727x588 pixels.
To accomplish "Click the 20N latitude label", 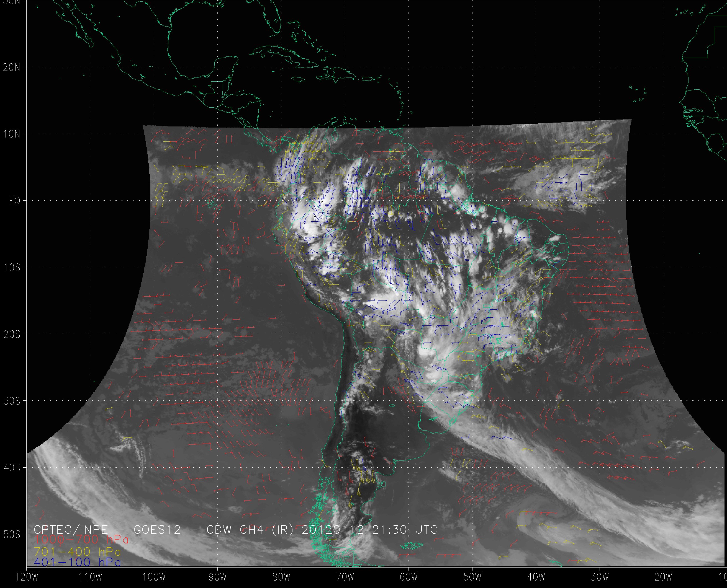I will tap(12, 68).
